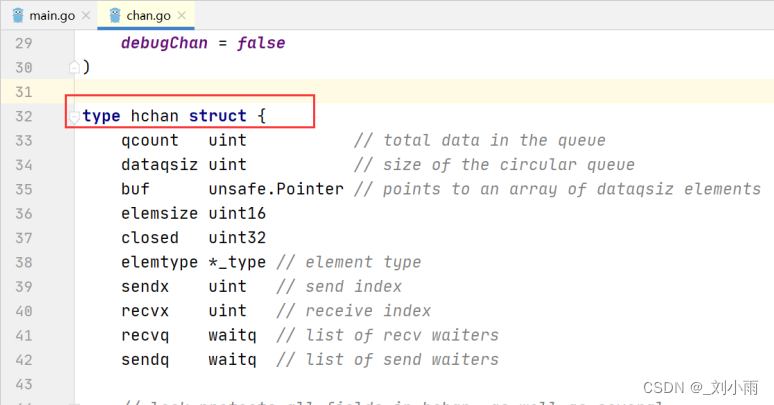
Task: Click fold end marker at line 30
Action: (x=74, y=68)
